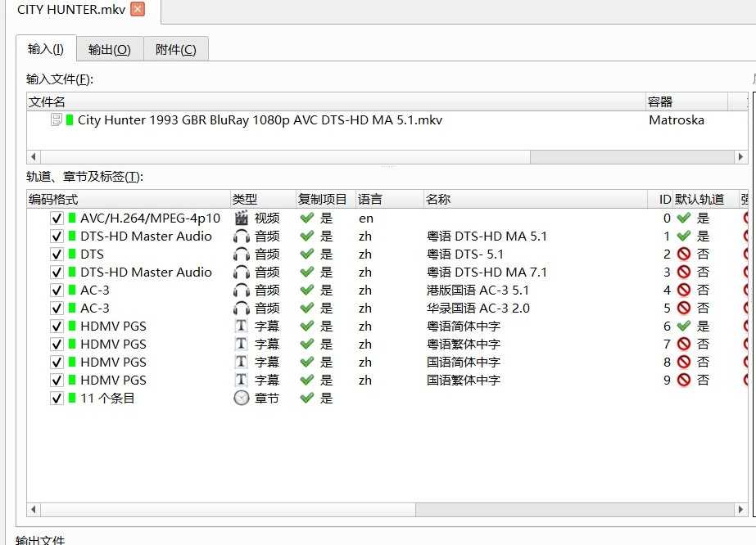Sort tracks by 语言 column
The width and height of the screenshot is (756, 545).
390,199
